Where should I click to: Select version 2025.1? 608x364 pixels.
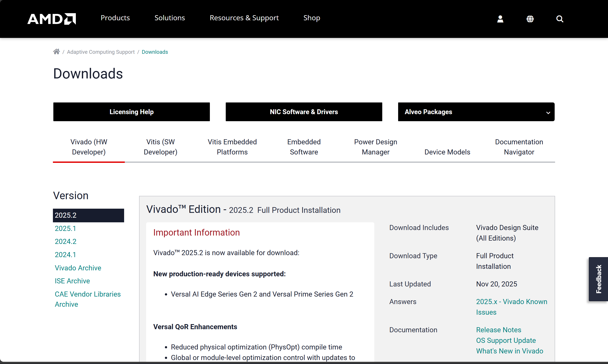[x=65, y=228]
